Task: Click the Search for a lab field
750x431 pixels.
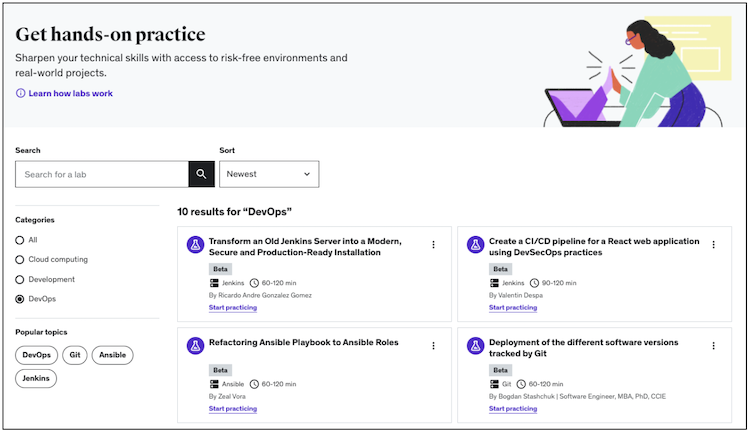Action: pos(102,174)
